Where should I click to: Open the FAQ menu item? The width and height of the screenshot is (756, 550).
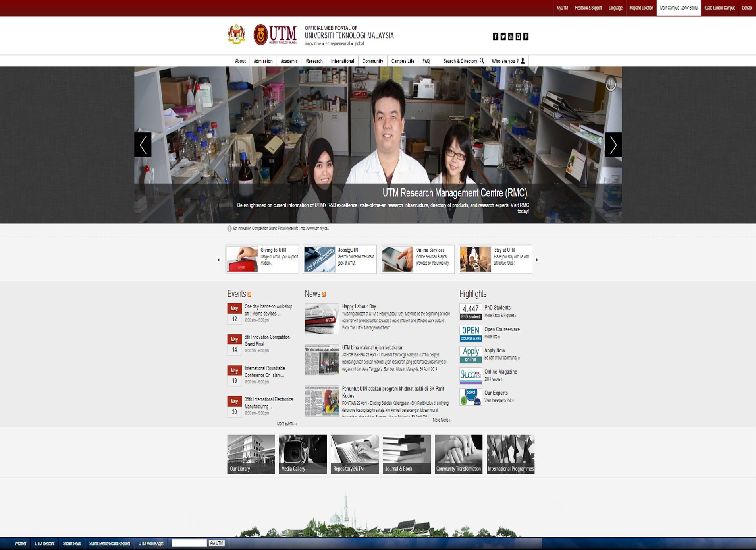[x=426, y=61]
